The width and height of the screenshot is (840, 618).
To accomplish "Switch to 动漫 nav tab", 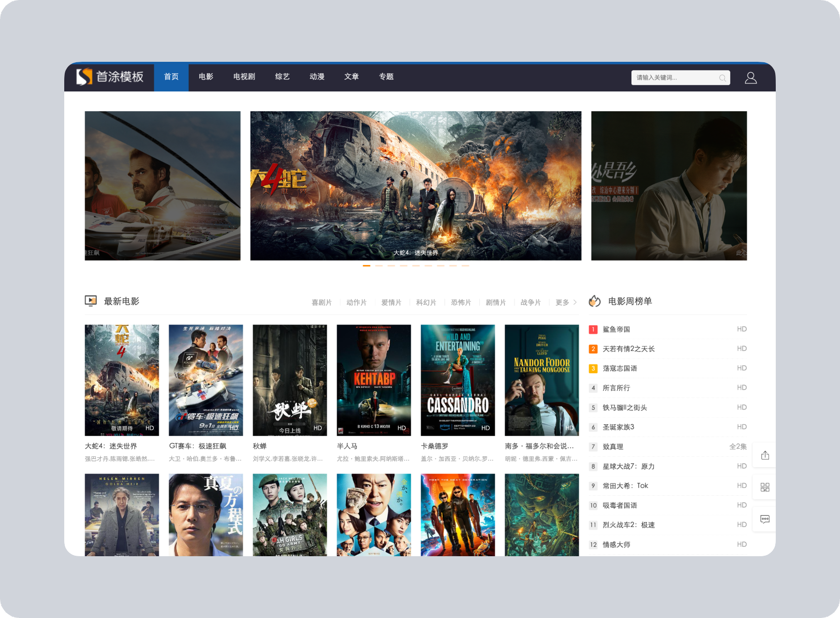I will tap(317, 77).
